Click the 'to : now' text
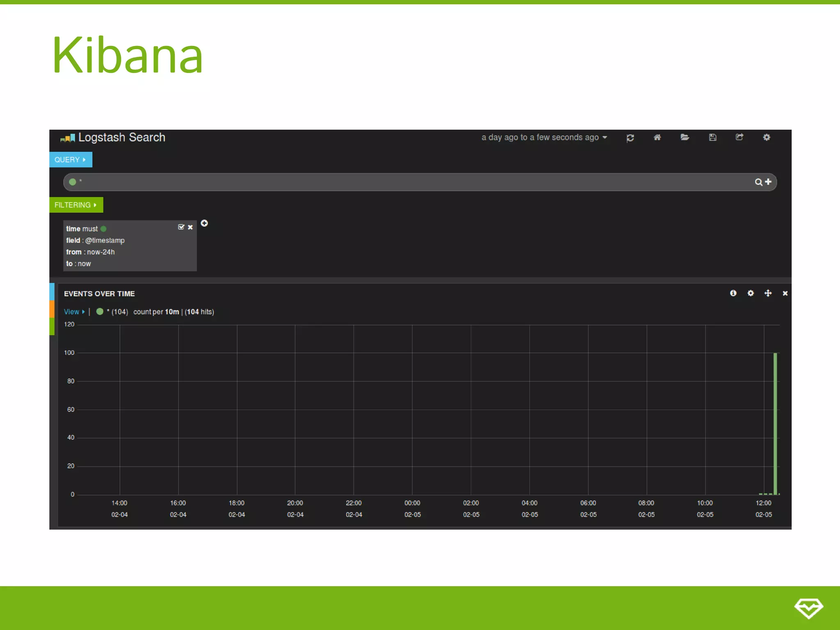840x630 pixels. point(78,264)
